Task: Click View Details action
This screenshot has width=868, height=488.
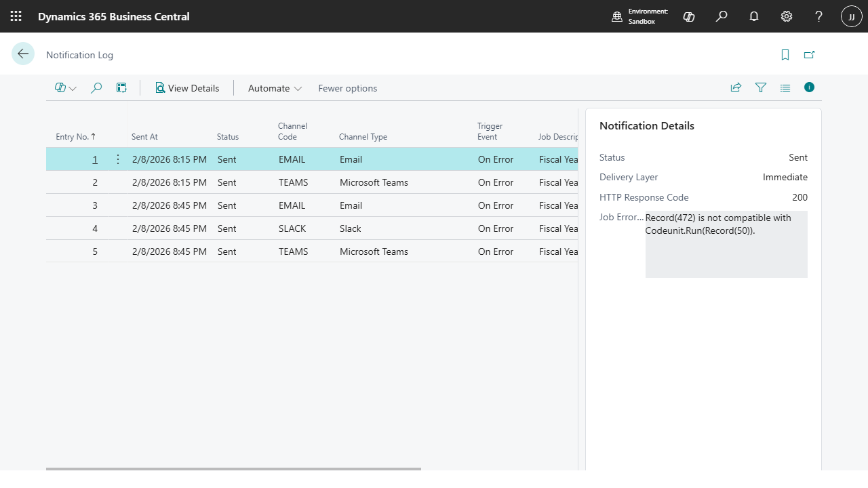Action: (187, 88)
